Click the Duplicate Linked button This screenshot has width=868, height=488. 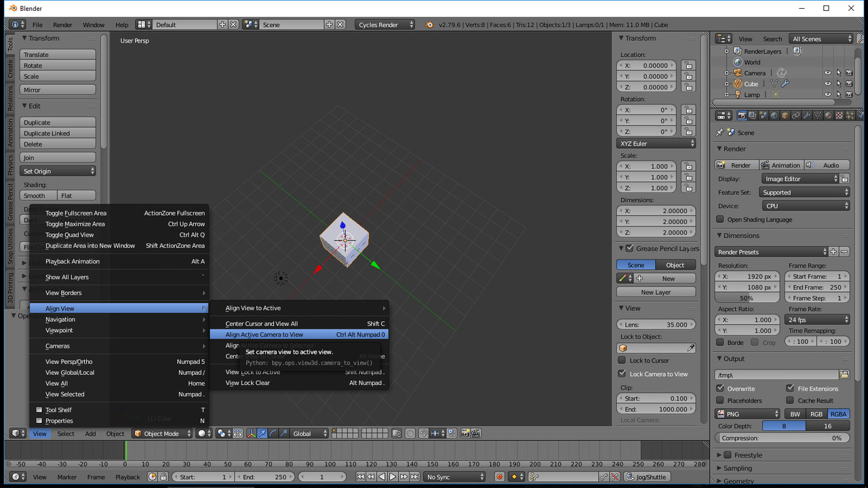click(x=58, y=134)
